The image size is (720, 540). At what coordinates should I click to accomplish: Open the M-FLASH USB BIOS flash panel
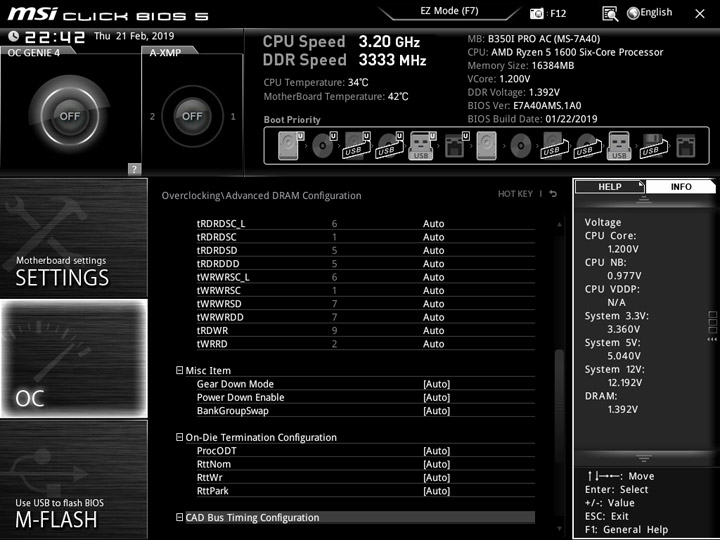(x=73, y=479)
